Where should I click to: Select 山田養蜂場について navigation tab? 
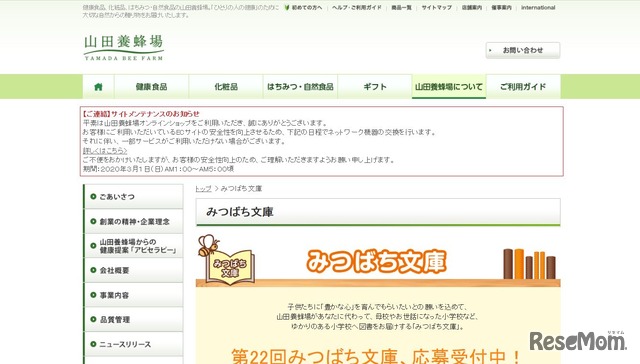[449, 87]
